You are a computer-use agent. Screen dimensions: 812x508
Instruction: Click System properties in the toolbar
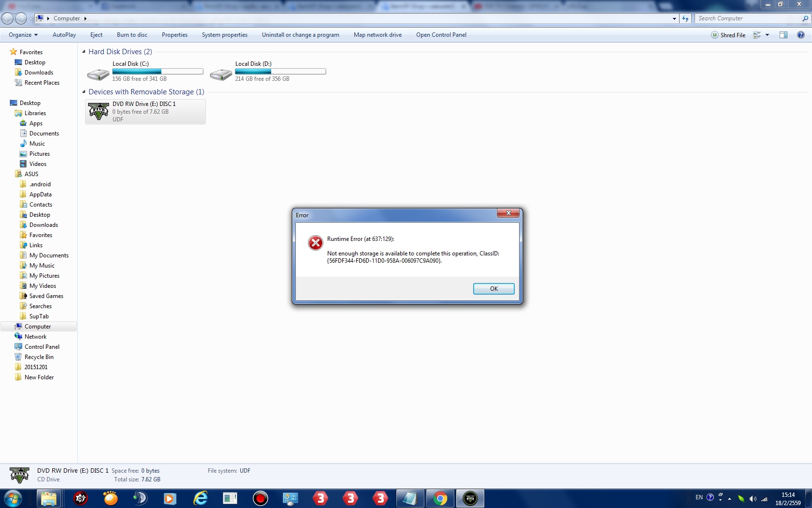224,35
